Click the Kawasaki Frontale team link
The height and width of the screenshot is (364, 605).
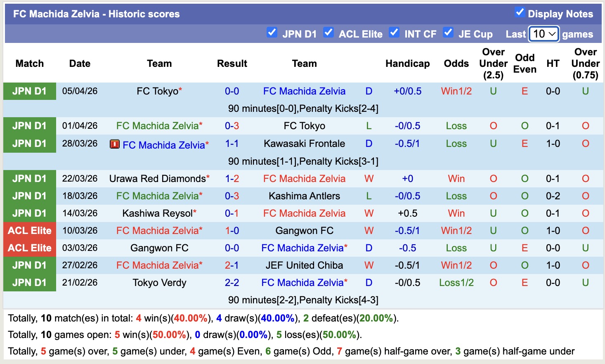pyautogui.click(x=304, y=144)
